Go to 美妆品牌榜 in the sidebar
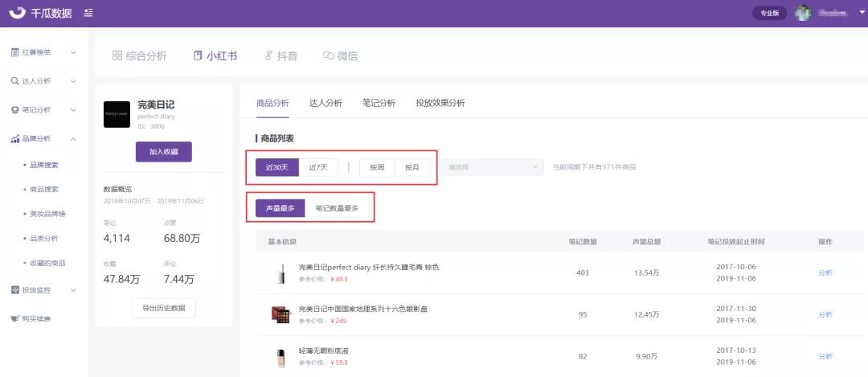Image resolution: width=868 pixels, height=377 pixels. pyautogui.click(x=47, y=214)
